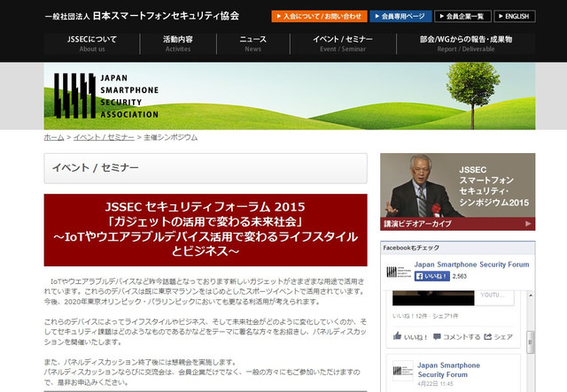Click 主催シンポジウム breadcrumb text
Screen dimensions: 567x392
pyautogui.click(x=171, y=137)
